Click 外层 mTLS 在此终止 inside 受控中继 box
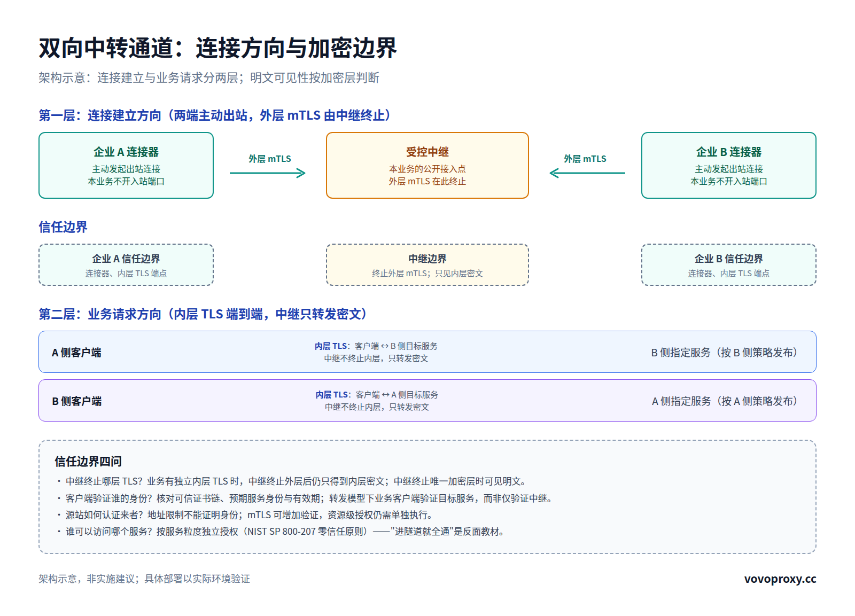This screenshot has width=855, height=616. pyautogui.click(x=428, y=181)
